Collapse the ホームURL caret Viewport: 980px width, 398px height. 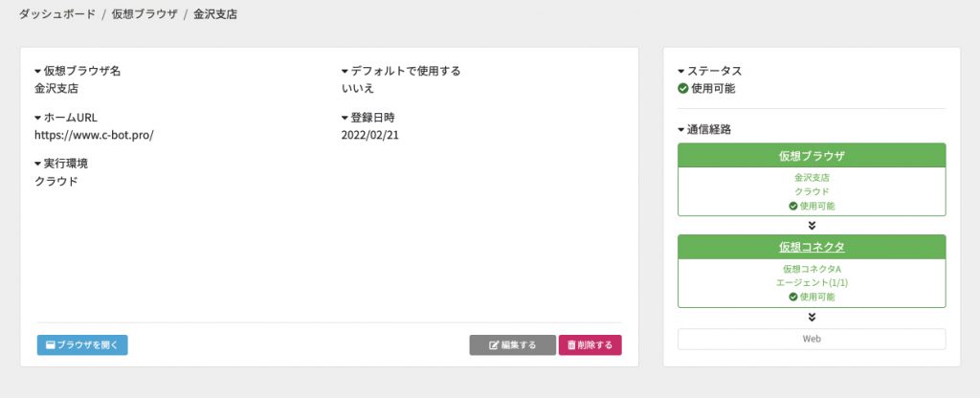(x=37, y=118)
